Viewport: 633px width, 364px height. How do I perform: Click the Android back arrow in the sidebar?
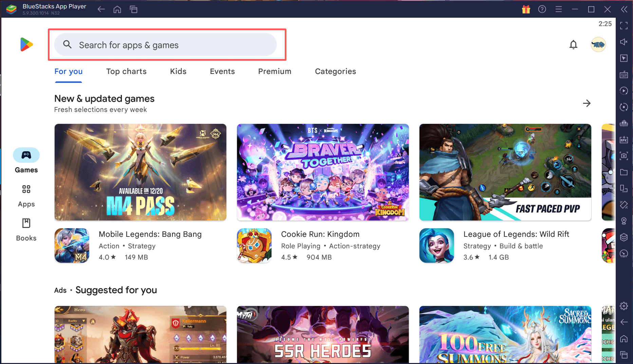[624, 322]
